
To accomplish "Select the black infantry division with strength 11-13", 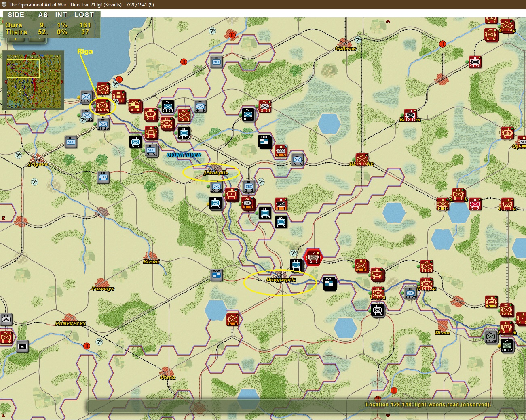I will point(168,106).
